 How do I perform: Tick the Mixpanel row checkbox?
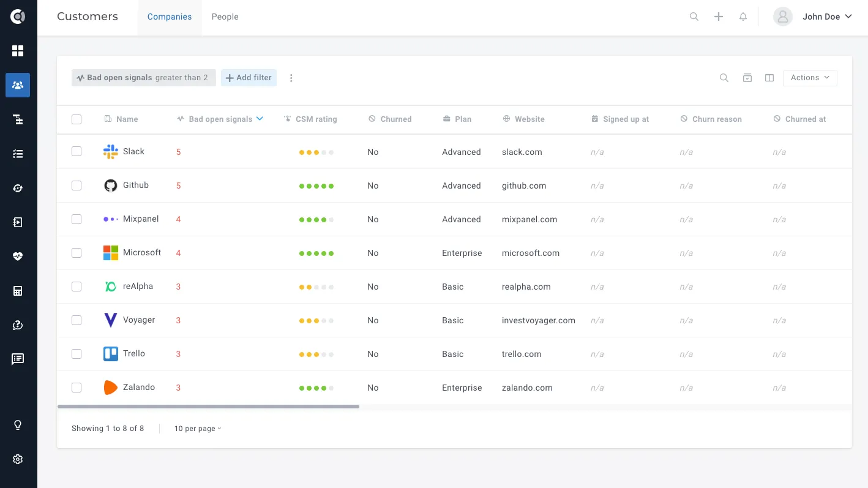coord(77,219)
